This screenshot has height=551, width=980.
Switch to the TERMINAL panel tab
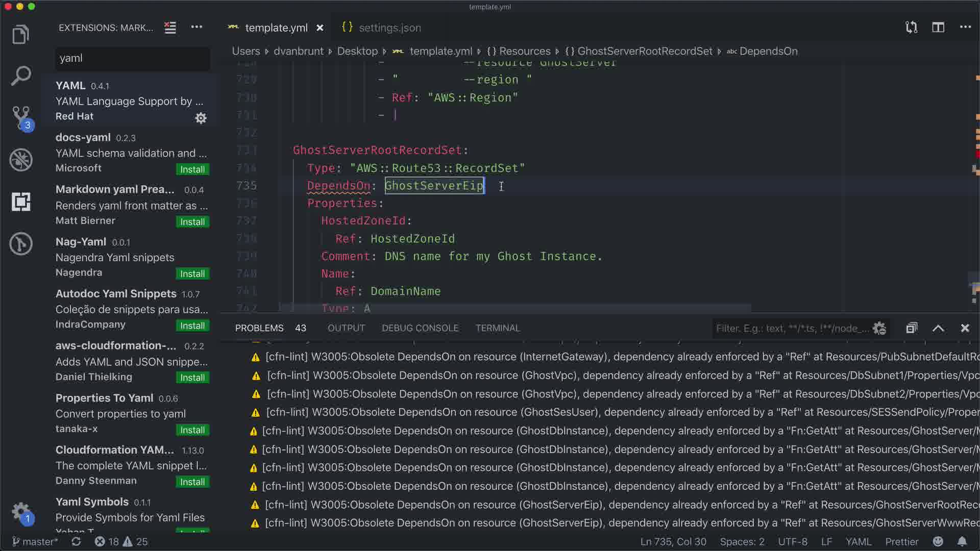497,328
